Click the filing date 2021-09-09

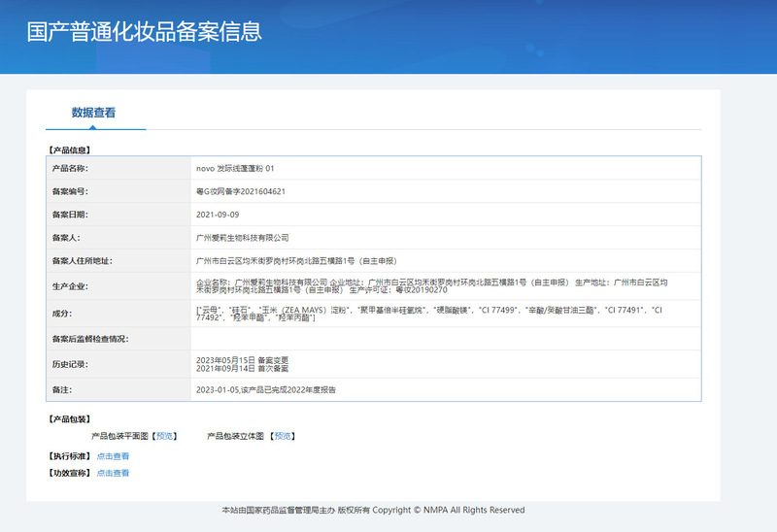[218, 215]
